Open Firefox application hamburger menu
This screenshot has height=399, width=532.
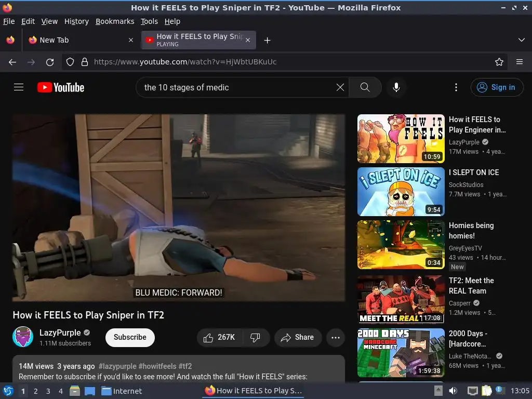point(519,62)
